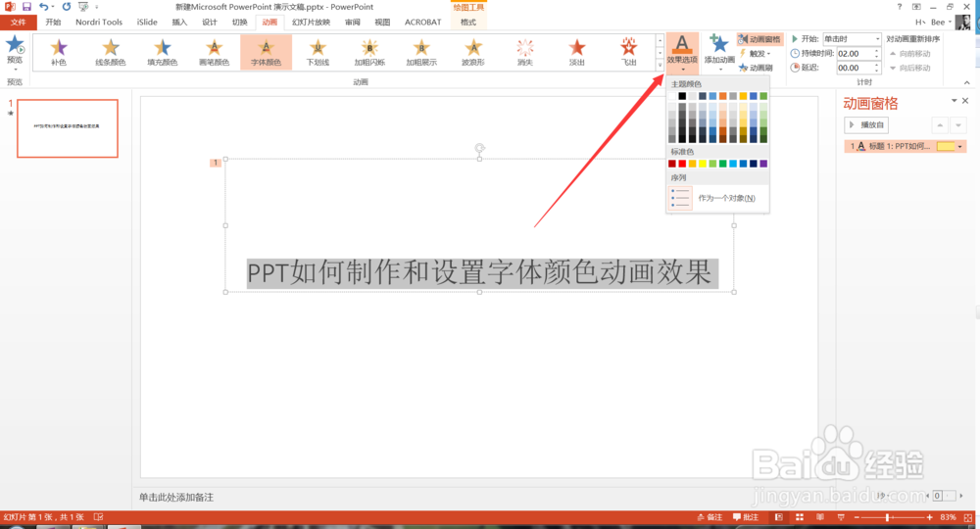This screenshot has width=980, height=529.
Task: Click the zoom in plus icon
Action: coord(930,517)
